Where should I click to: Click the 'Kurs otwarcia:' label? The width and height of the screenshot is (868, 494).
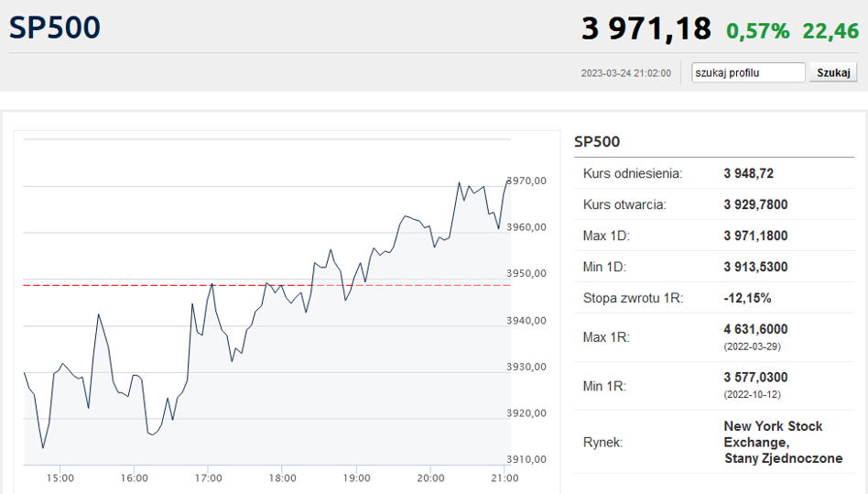coord(624,204)
